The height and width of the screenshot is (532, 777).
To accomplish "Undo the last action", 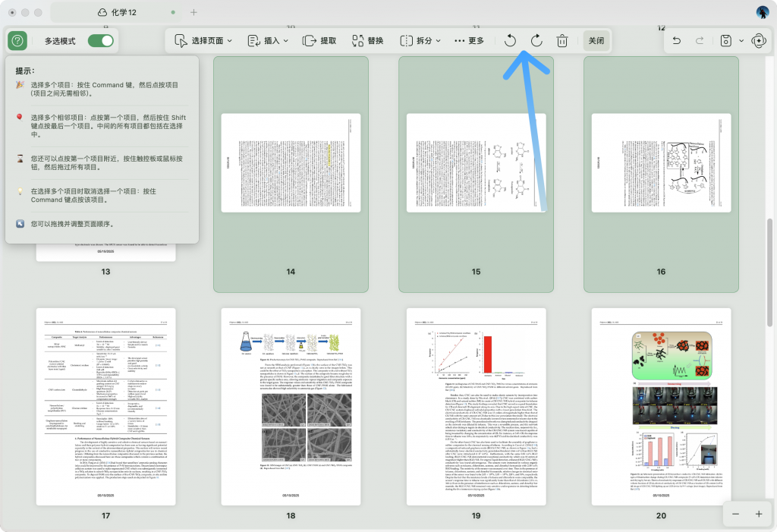I will point(676,41).
